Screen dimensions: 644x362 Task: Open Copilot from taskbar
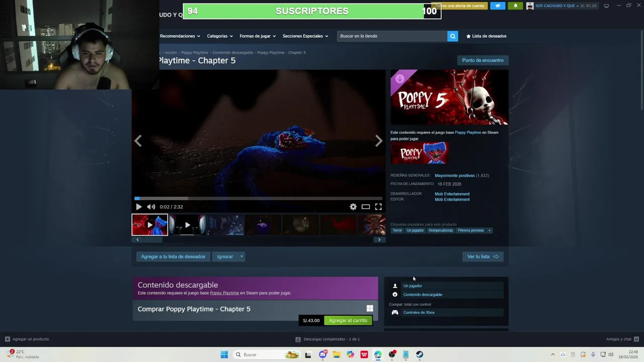(x=350, y=355)
